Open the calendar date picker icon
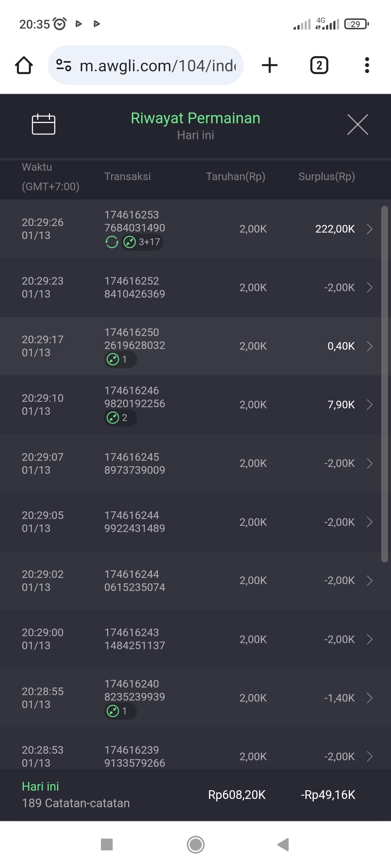 point(43,124)
